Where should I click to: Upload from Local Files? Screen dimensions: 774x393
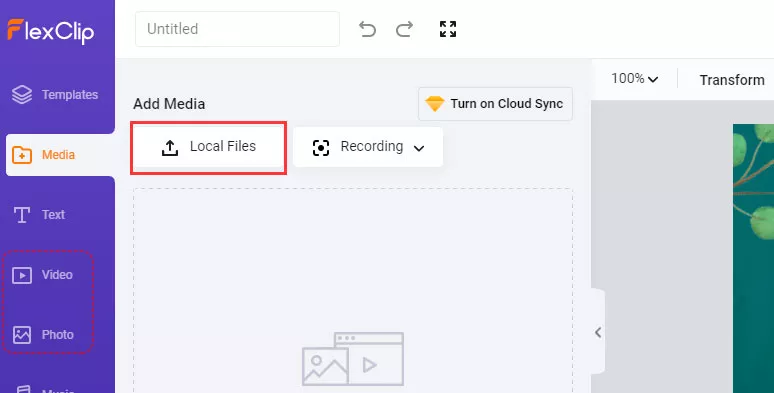(x=208, y=147)
